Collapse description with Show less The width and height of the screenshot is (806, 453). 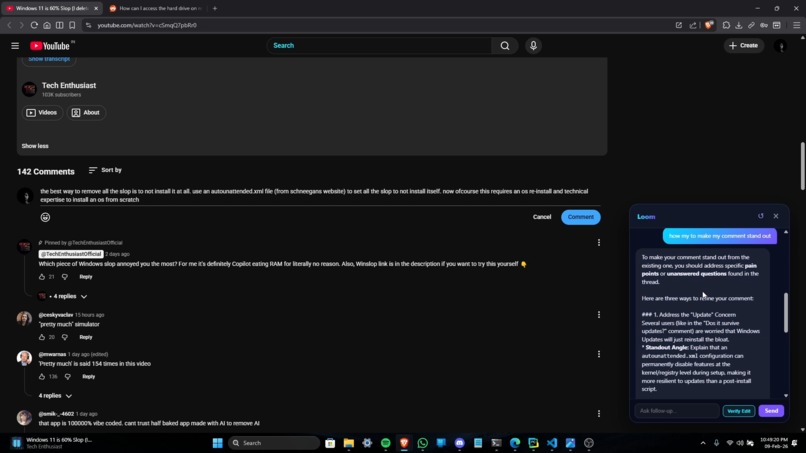[x=35, y=146]
